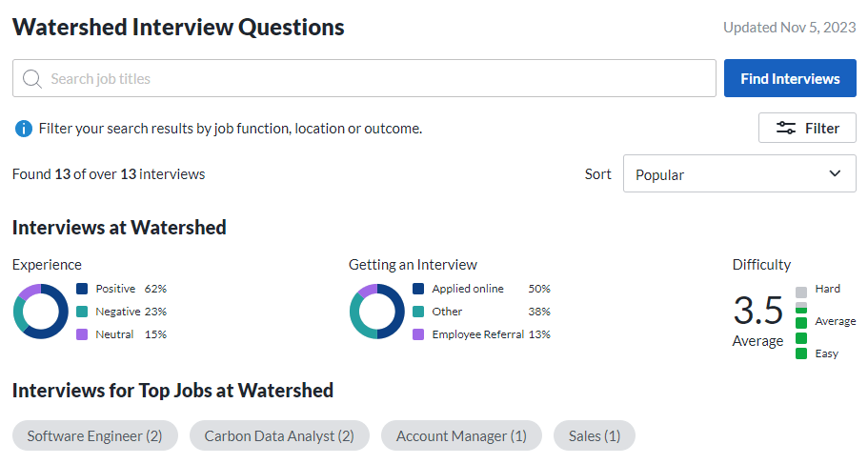This screenshot has width=868, height=464.
Task: Click the dark blue Applied online swatch
Action: coord(418,289)
